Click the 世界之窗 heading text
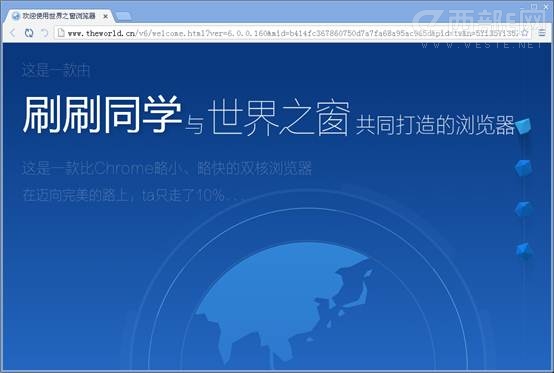554x373 pixels. 279,117
